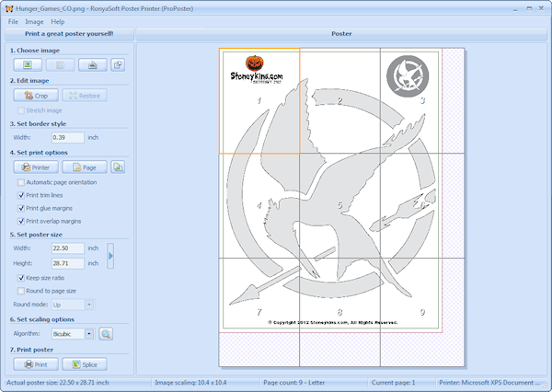Screen dimensions: 552x392
Task: Click the 'Page count: 9 - Letter' status
Action: (x=294, y=383)
